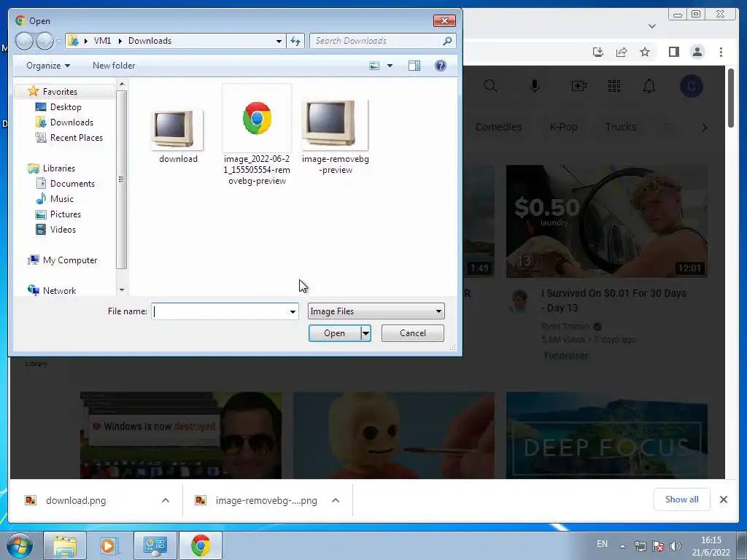Viewport: 747px width, 560px height.
Task: Focus the Search Downloads field
Action: click(x=382, y=41)
